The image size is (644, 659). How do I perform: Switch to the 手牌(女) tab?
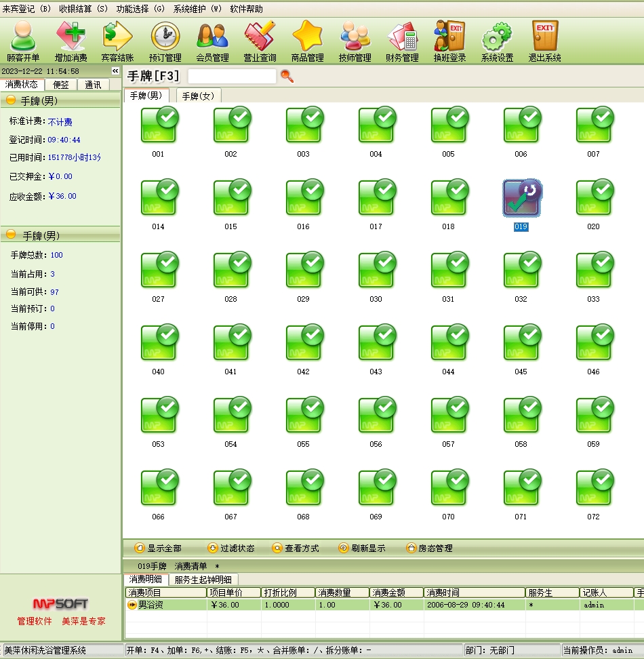pyautogui.click(x=198, y=96)
